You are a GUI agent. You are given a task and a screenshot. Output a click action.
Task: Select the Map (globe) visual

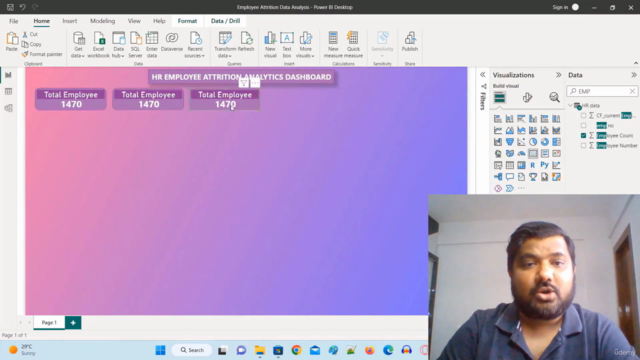(x=498, y=153)
